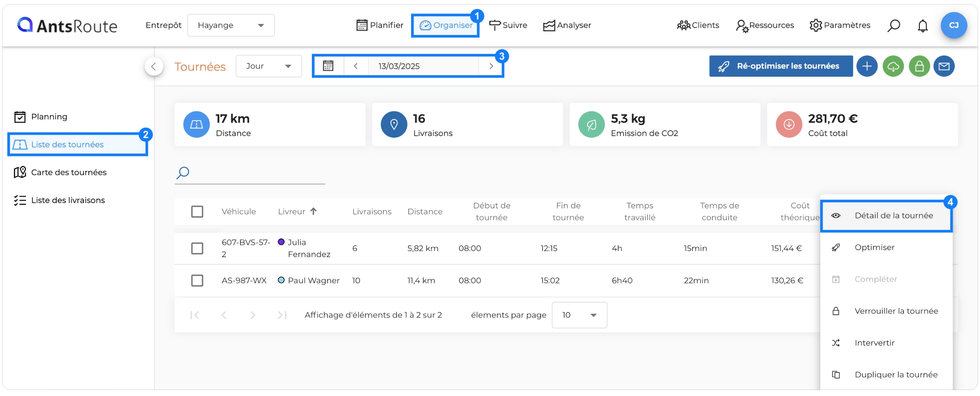Open the Analyser tab
The height and width of the screenshot is (396, 980).
567,25
